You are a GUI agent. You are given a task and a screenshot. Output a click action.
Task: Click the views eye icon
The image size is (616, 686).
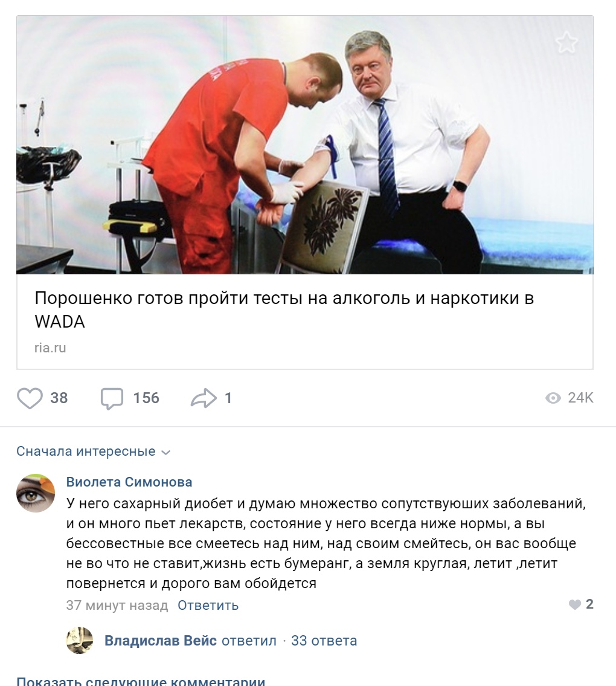(553, 398)
